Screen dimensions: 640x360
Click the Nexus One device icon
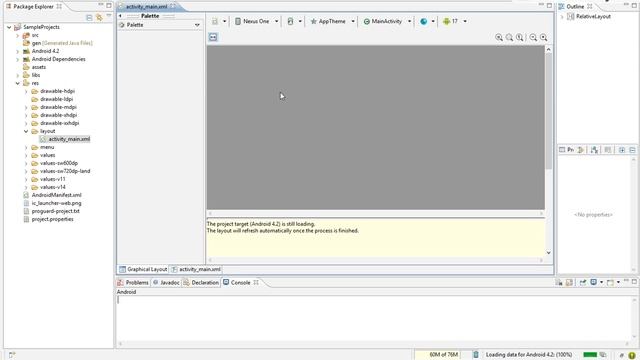coord(238,21)
